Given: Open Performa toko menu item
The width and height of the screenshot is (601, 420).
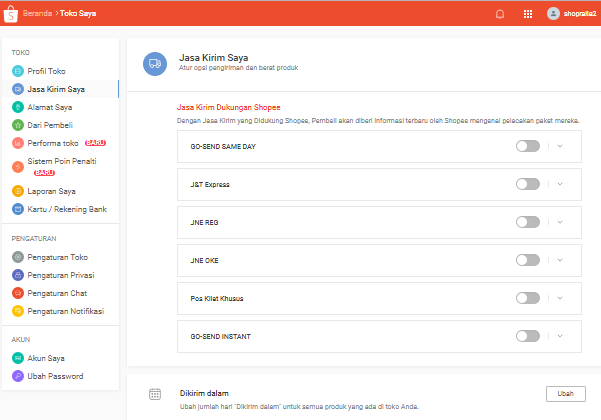Looking at the screenshot, I should point(53,143).
